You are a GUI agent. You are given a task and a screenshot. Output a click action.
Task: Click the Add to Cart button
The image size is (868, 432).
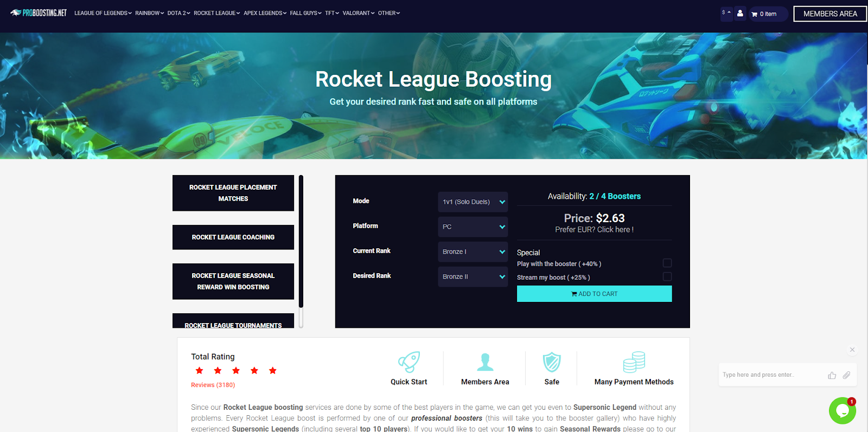pos(595,294)
